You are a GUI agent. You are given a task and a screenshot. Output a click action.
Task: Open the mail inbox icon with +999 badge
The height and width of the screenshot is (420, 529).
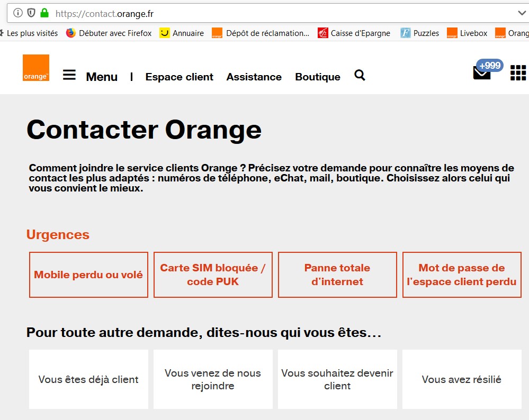coord(482,73)
